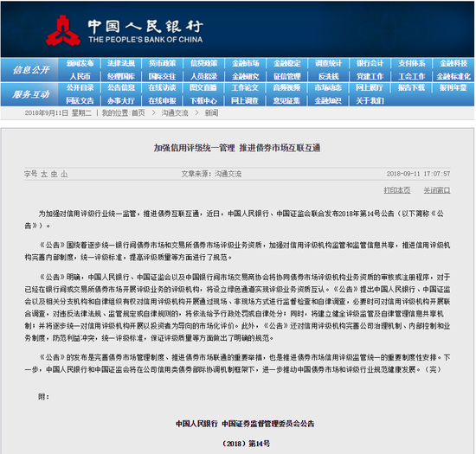This screenshot has width=476, height=454.
Task: Open 网上调查 navigation link
Action: click(x=245, y=100)
